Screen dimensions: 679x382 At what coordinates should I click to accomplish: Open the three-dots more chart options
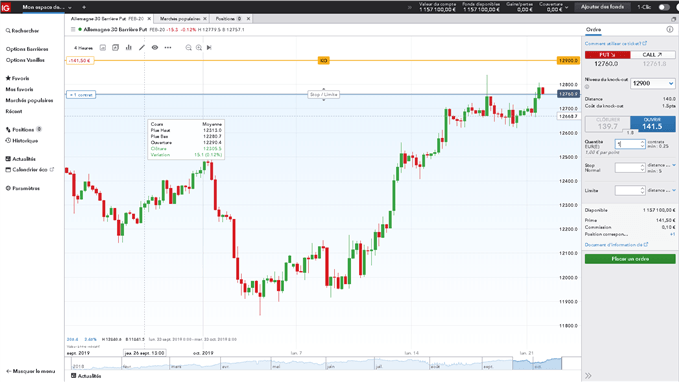coord(168,48)
